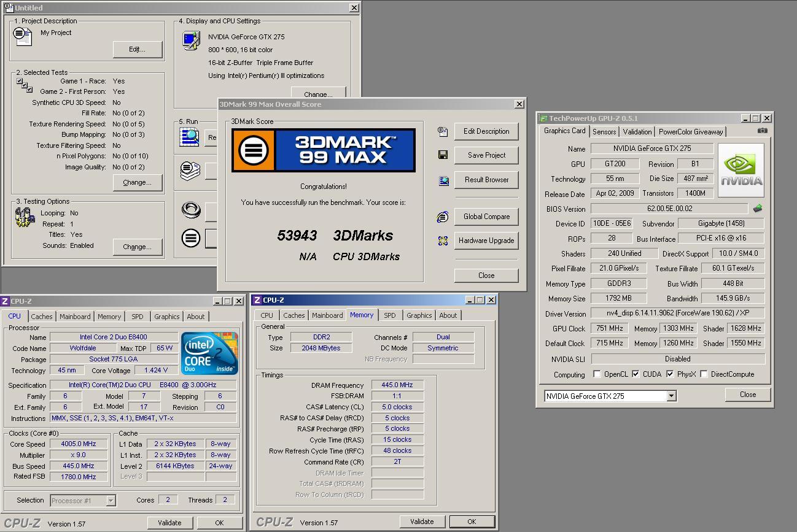Viewport: 797px width, 532px height.
Task: Open the GPU selection dropdown in GPU-Z
Action: (x=671, y=396)
